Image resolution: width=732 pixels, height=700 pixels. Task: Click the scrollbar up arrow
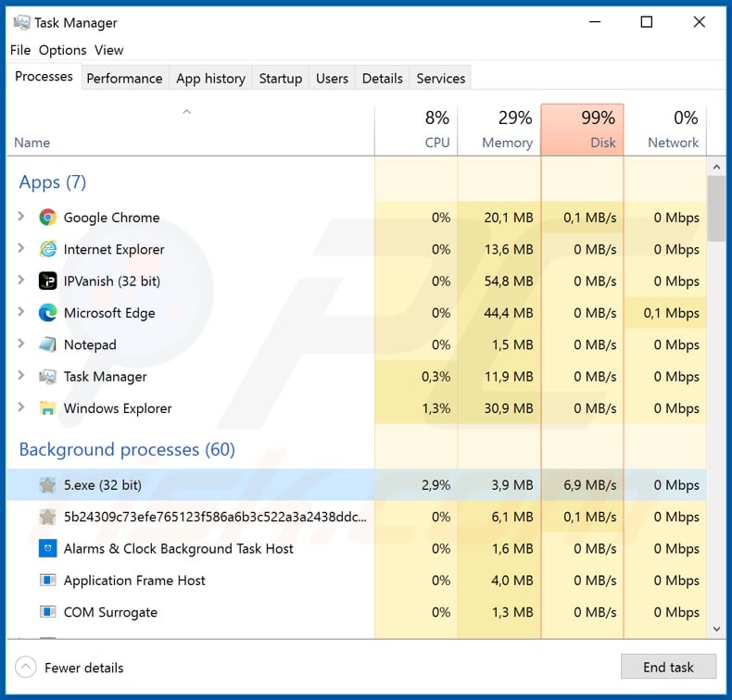click(716, 167)
